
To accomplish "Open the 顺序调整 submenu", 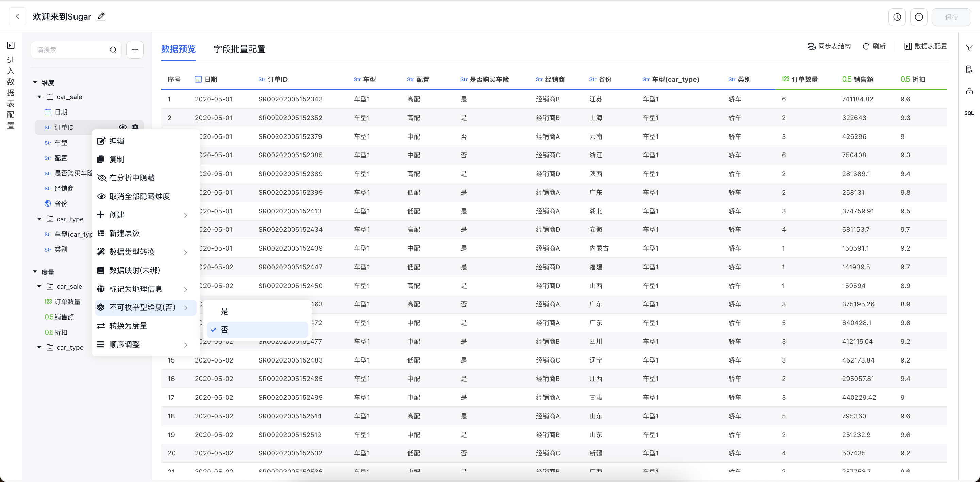I will pyautogui.click(x=146, y=345).
